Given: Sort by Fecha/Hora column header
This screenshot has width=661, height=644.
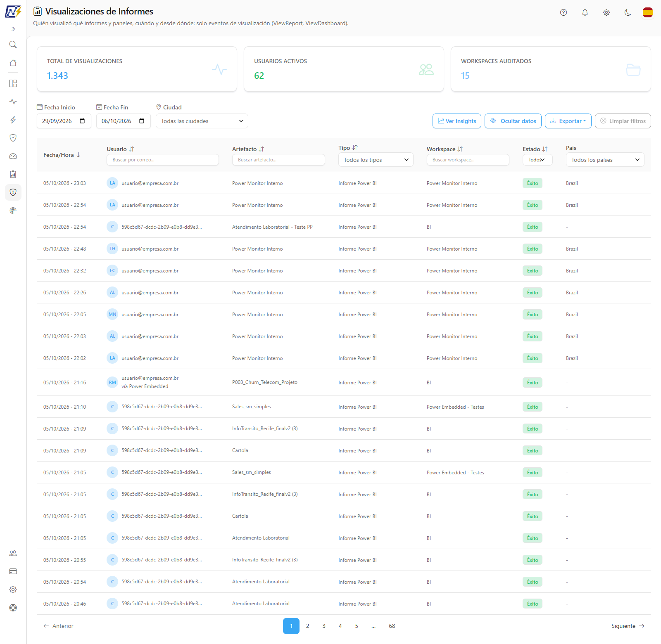Looking at the screenshot, I should [x=62, y=155].
